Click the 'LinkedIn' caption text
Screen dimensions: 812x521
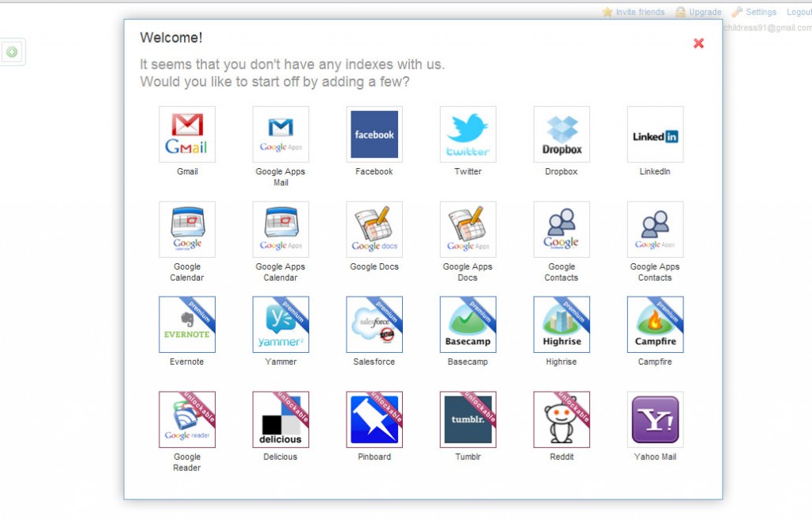pyautogui.click(x=655, y=171)
